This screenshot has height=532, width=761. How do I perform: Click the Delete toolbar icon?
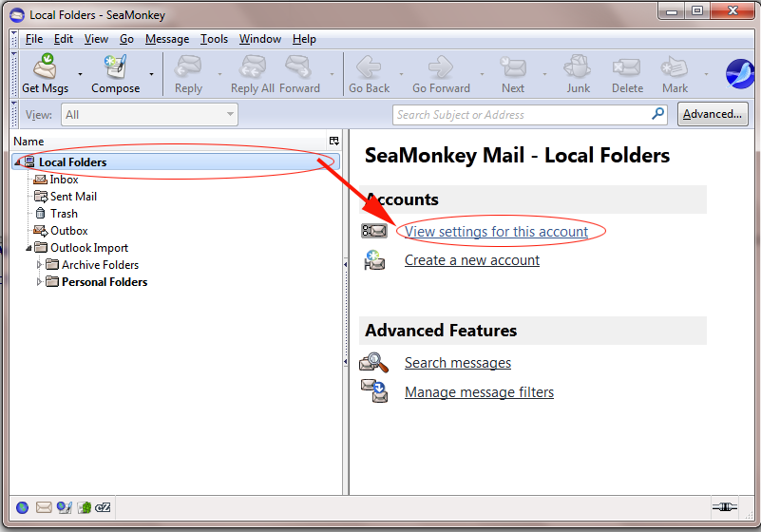click(x=626, y=67)
